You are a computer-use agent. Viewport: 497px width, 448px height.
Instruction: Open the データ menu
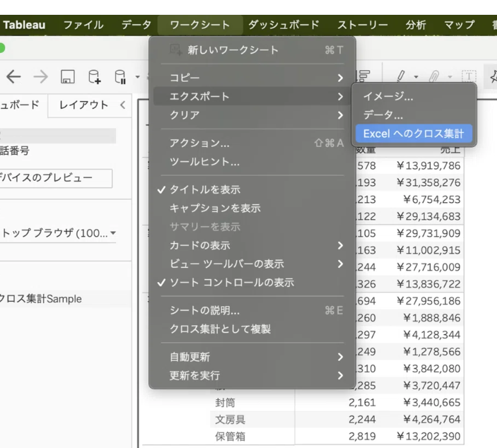[x=136, y=25]
